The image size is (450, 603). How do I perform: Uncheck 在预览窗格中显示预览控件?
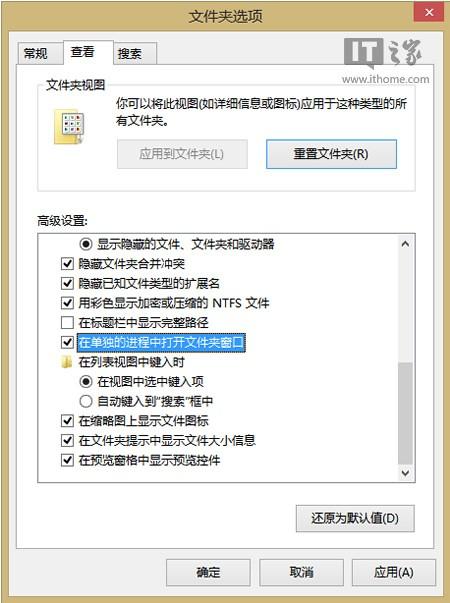click(67, 460)
